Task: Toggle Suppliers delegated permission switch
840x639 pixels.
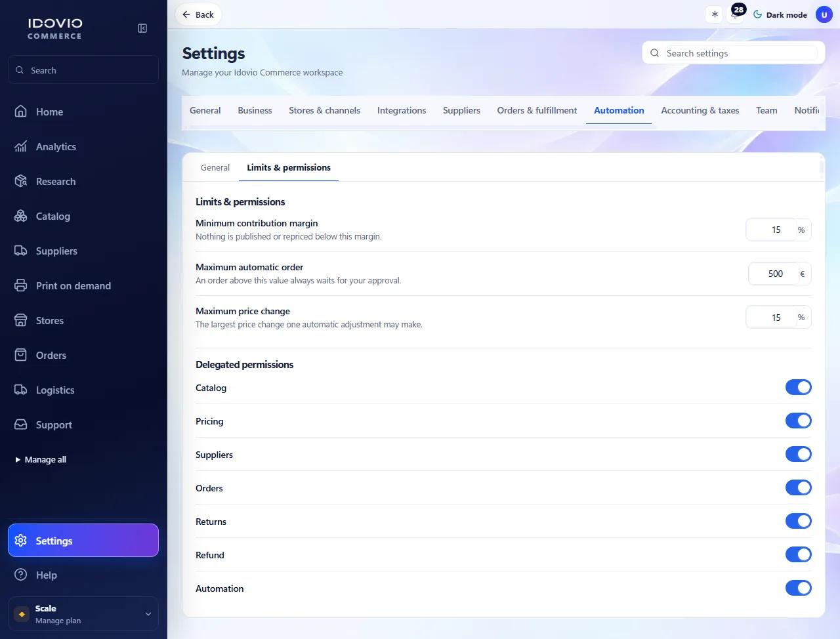Action: [x=799, y=454]
